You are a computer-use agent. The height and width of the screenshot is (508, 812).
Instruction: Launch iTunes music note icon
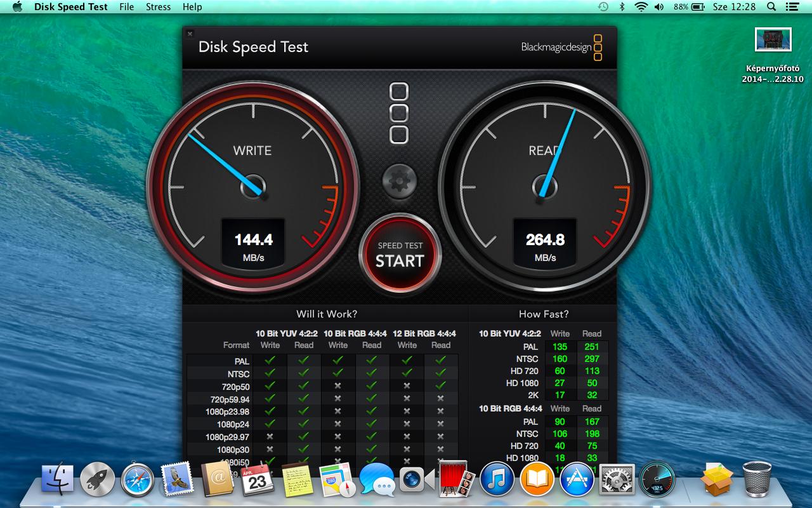click(x=497, y=479)
